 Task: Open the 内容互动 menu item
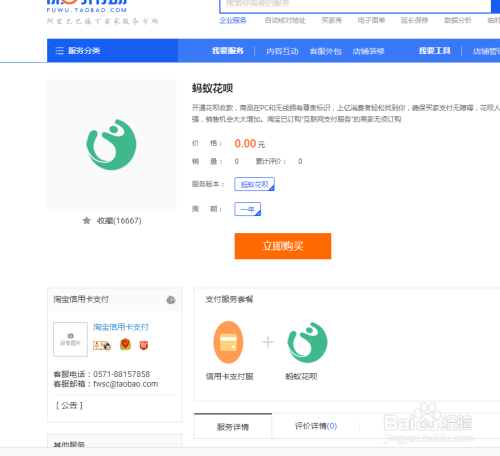coord(282,51)
